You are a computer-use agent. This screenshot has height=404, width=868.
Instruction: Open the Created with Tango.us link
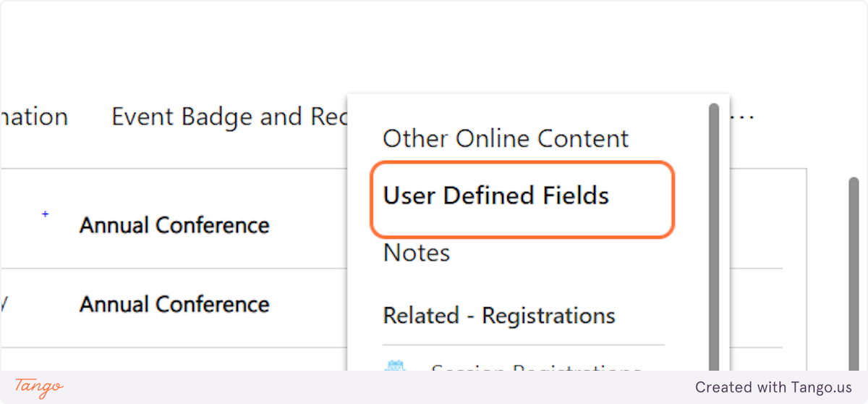click(x=773, y=387)
